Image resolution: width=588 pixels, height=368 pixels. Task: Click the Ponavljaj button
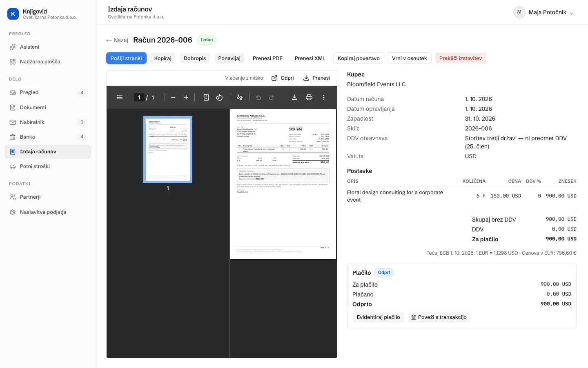click(229, 58)
